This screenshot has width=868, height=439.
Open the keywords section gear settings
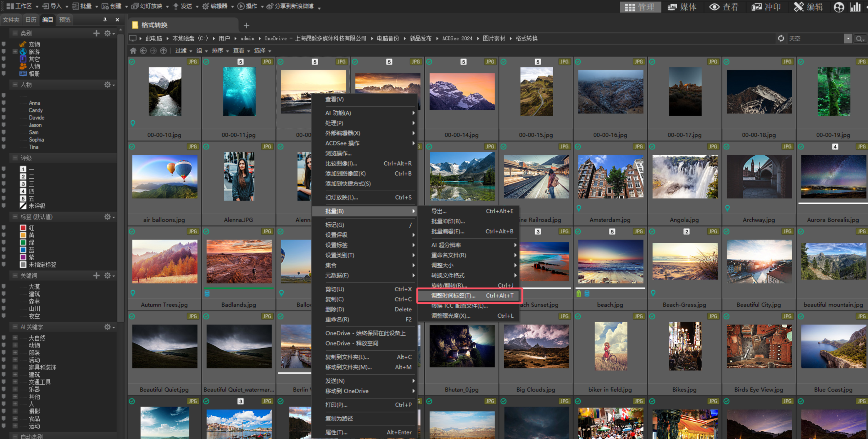point(107,275)
